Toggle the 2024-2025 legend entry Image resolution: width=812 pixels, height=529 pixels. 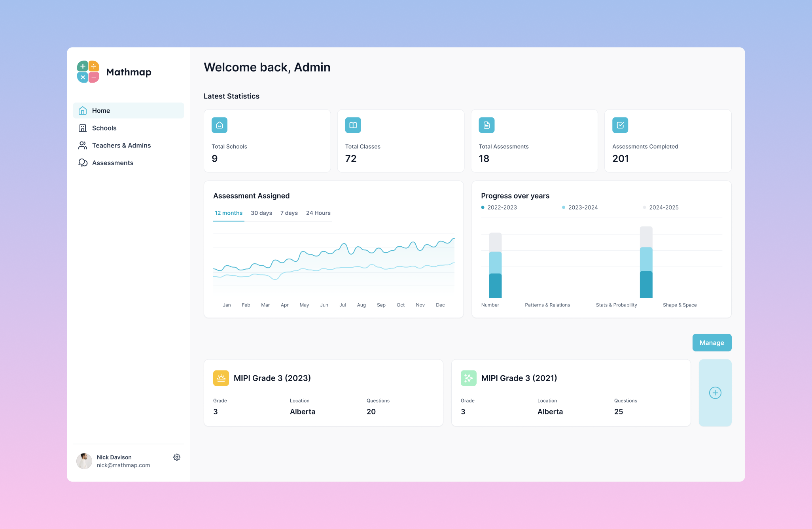click(x=661, y=208)
